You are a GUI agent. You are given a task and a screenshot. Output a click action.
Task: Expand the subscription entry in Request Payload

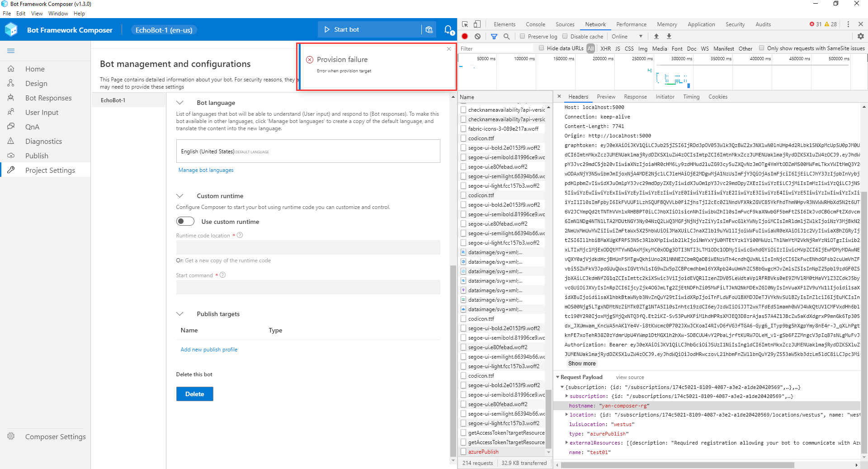[566, 396]
